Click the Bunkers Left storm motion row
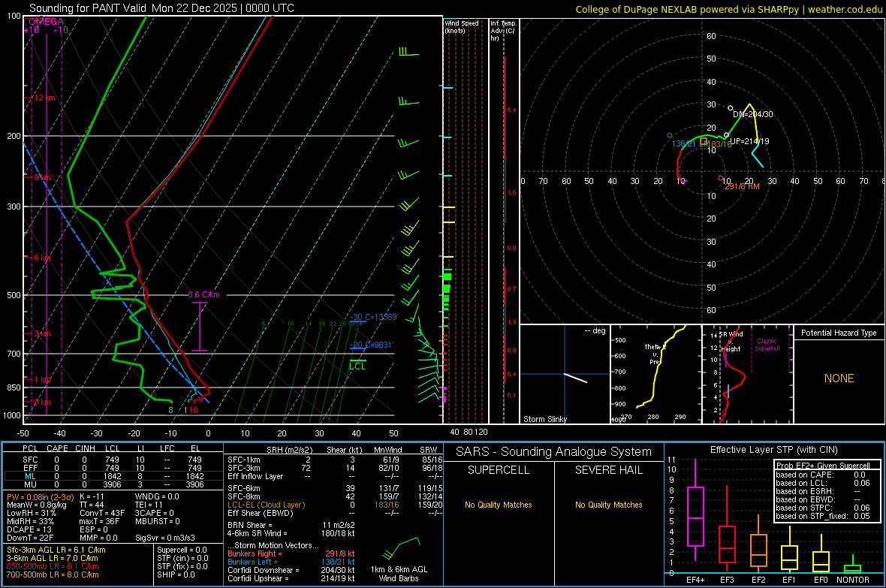This screenshot has width=886, height=588. tap(291, 562)
